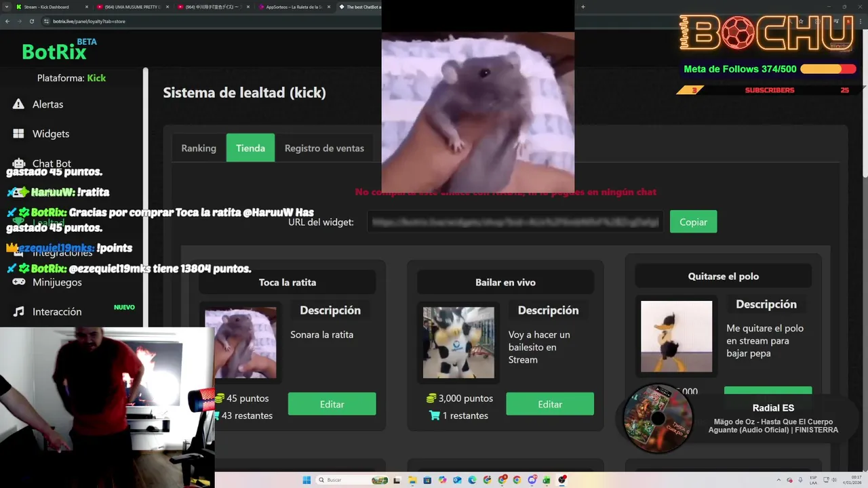Open the Windows Start menu
This screenshot has width=868, height=488.
307,480
